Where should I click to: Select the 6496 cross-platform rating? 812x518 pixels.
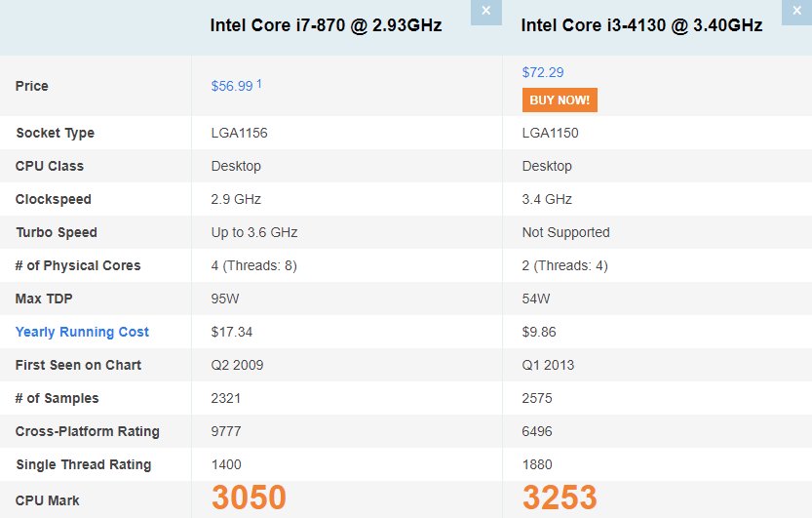(537, 431)
